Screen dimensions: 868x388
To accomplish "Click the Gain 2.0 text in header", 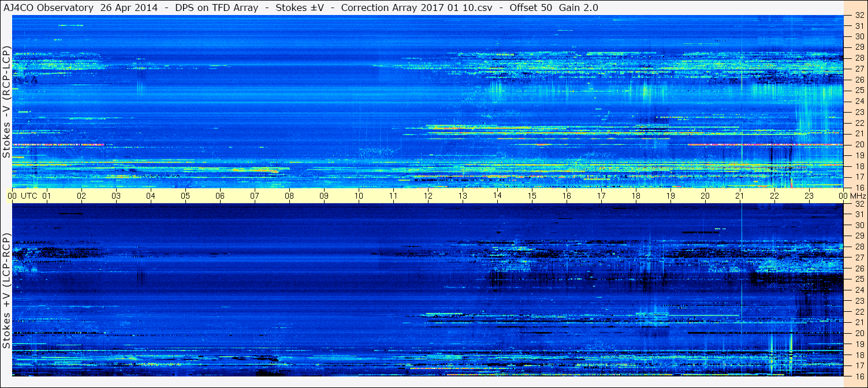I will (x=579, y=8).
